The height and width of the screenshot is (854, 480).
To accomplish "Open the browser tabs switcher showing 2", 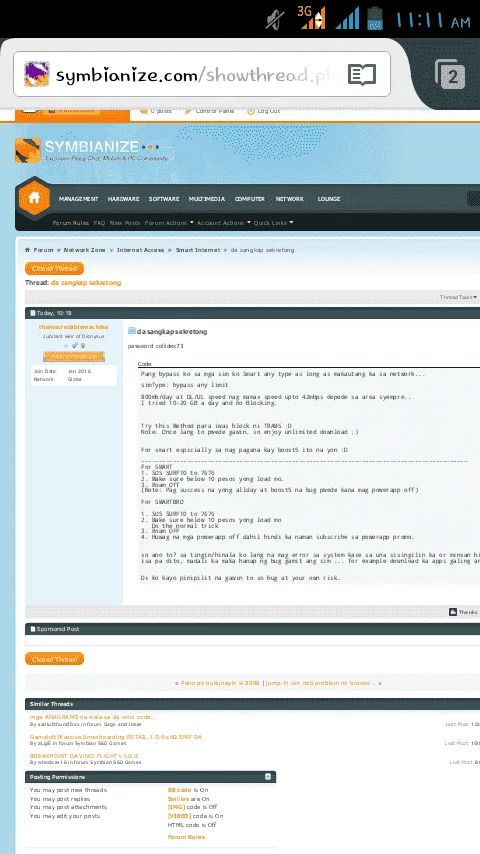I will tap(450, 75).
